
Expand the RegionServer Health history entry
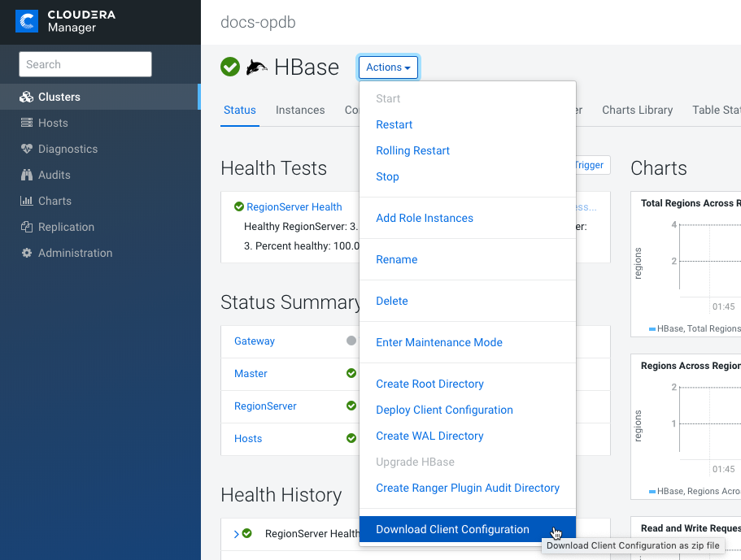(237, 534)
